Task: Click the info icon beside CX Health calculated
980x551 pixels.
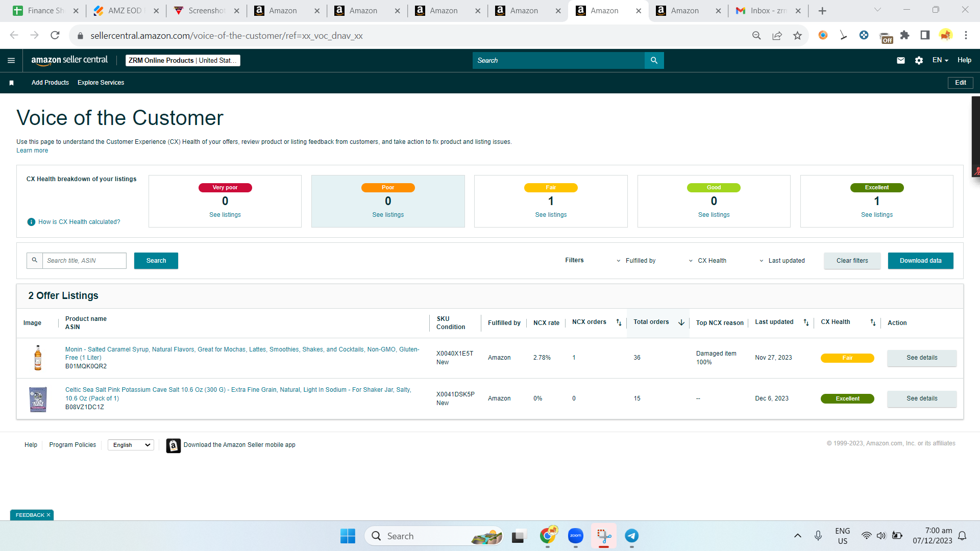Action: 31,222
